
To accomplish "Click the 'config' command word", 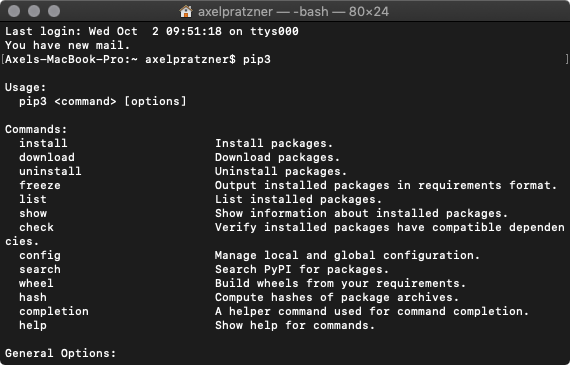I will click(40, 256).
